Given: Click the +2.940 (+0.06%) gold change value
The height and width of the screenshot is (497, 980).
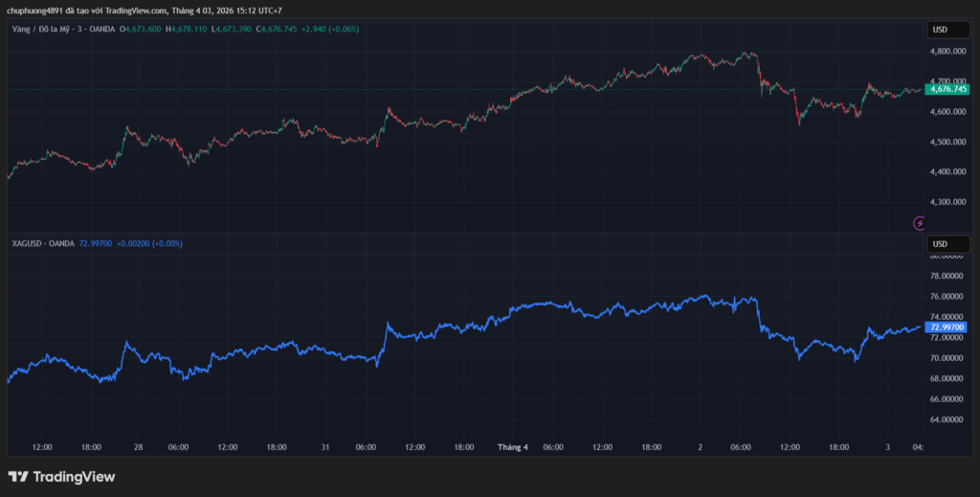Looking at the screenshot, I should [x=328, y=30].
